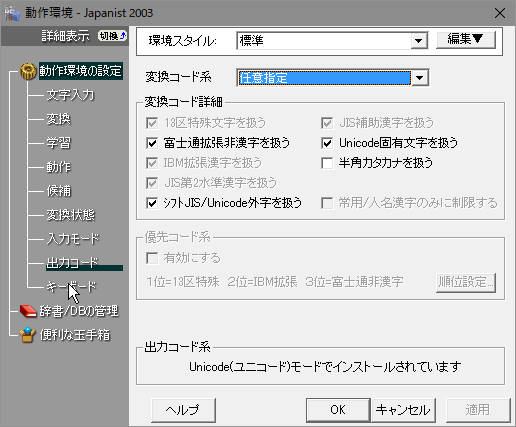
Task: Toggle 有効にする priority code checkbox
Action: pyautogui.click(x=152, y=258)
